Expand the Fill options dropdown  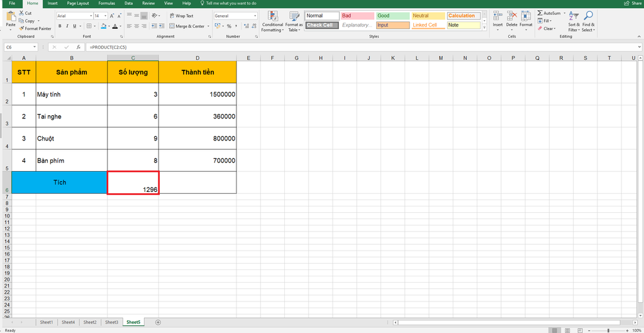tap(551, 21)
